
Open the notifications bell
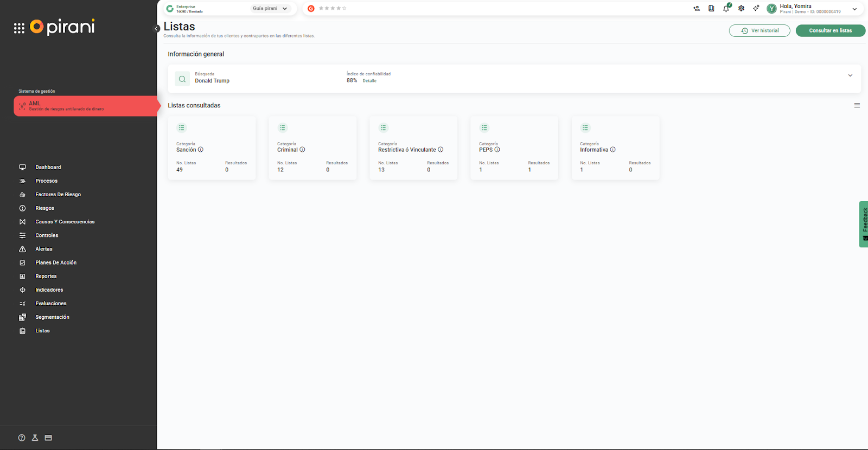[726, 9]
